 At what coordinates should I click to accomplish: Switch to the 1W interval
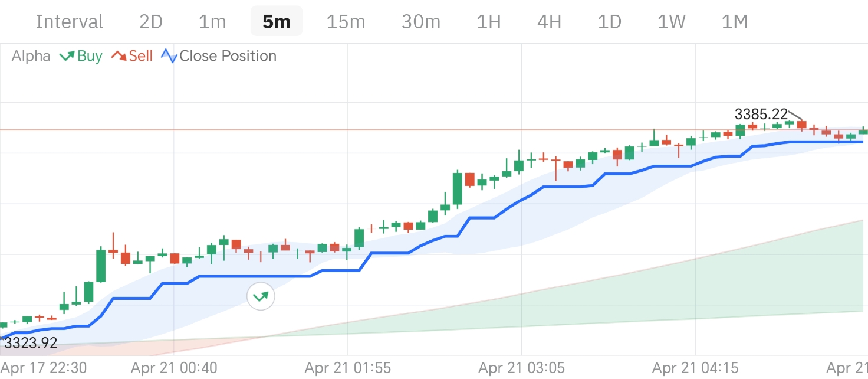tap(672, 22)
